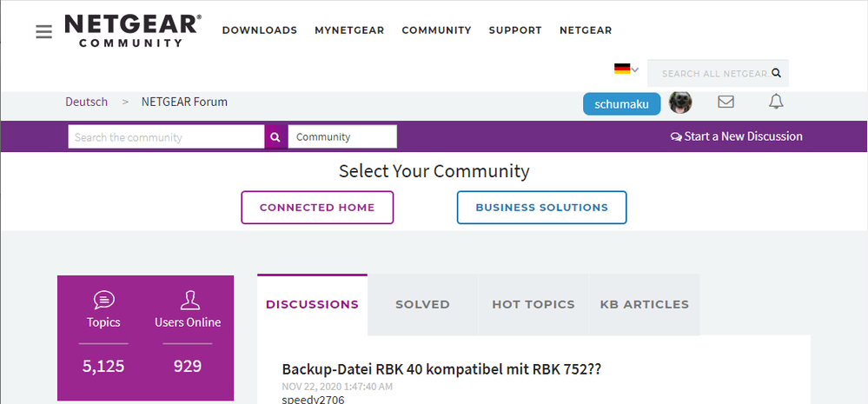Open the hamburger navigation menu
This screenshot has height=404, width=868.
pyautogui.click(x=43, y=31)
